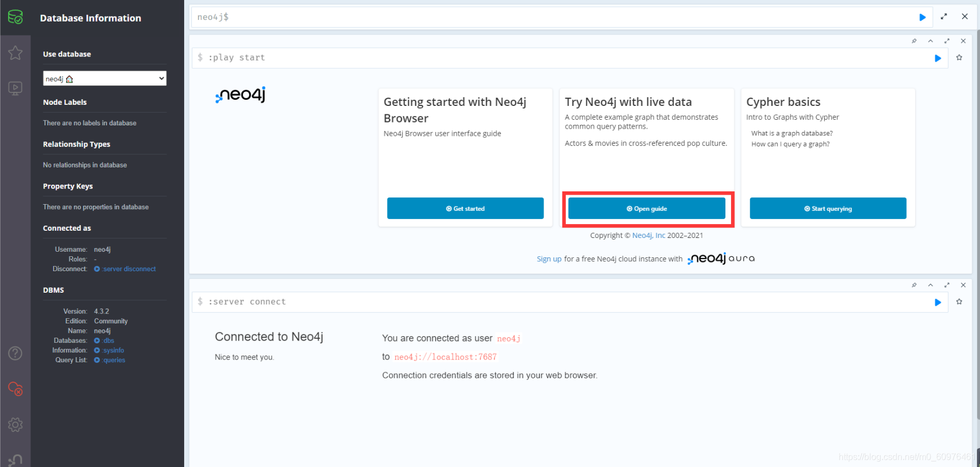Close the :server connect frame
The height and width of the screenshot is (467, 980).
(963, 285)
